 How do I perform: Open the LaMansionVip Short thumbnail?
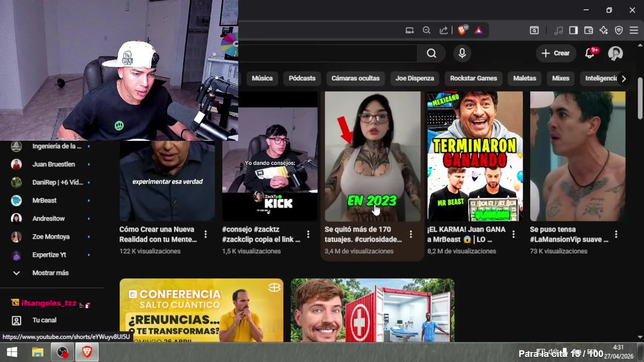(578, 156)
